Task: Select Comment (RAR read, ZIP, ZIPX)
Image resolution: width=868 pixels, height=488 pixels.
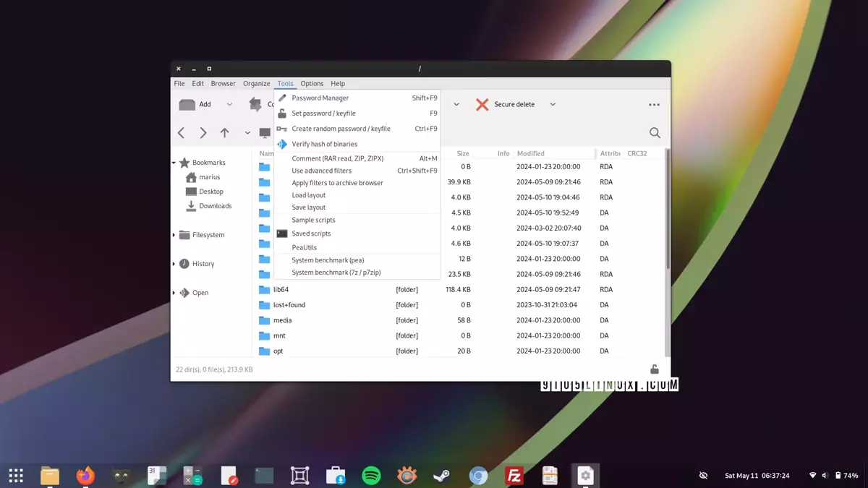Action: click(x=357, y=158)
